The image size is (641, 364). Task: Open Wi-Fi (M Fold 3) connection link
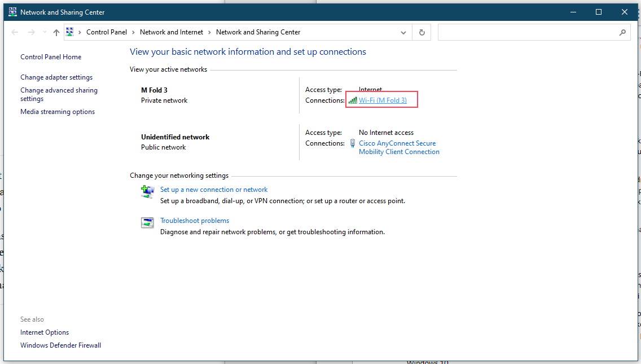pyautogui.click(x=383, y=100)
